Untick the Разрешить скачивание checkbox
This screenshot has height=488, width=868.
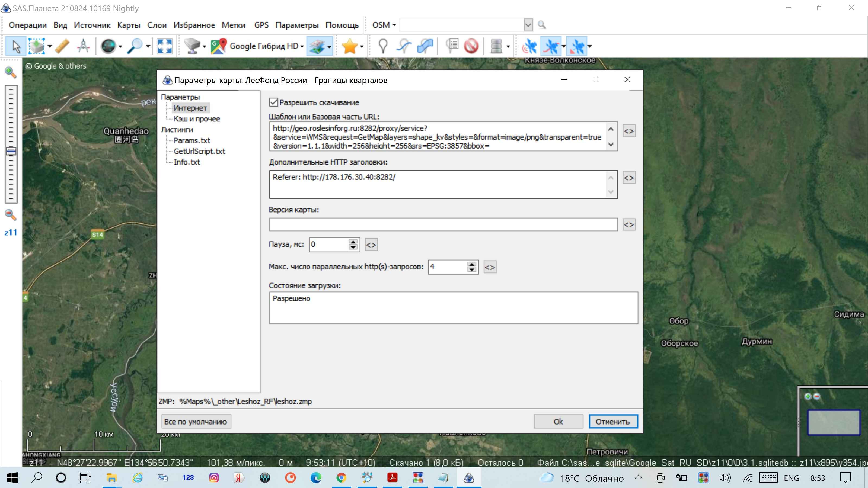pyautogui.click(x=274, y=102)
